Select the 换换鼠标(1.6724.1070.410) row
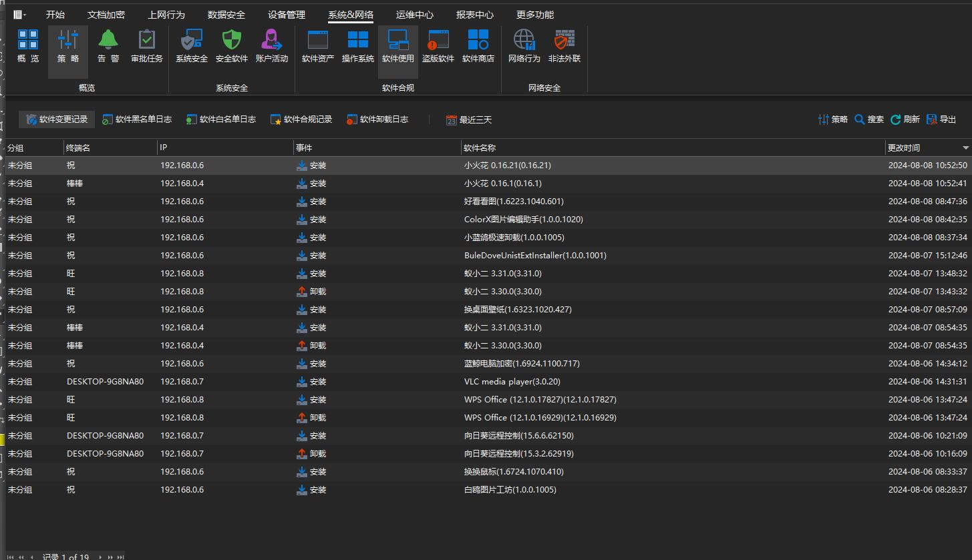 click(488, 472)
